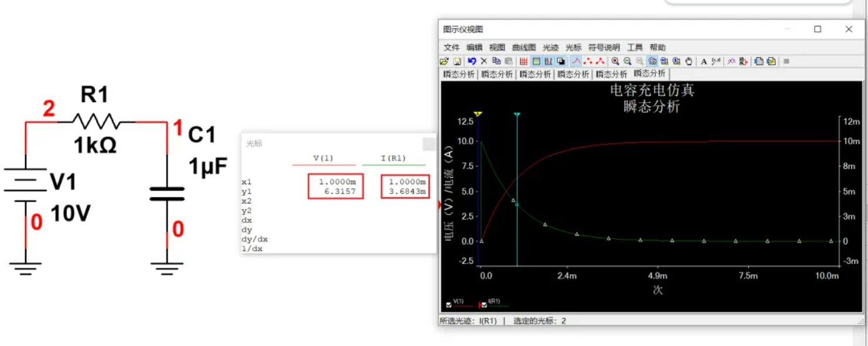Click the add text 'A' icon
The width and height of the screenshot is (868, 346).
[x=704, y=61]
